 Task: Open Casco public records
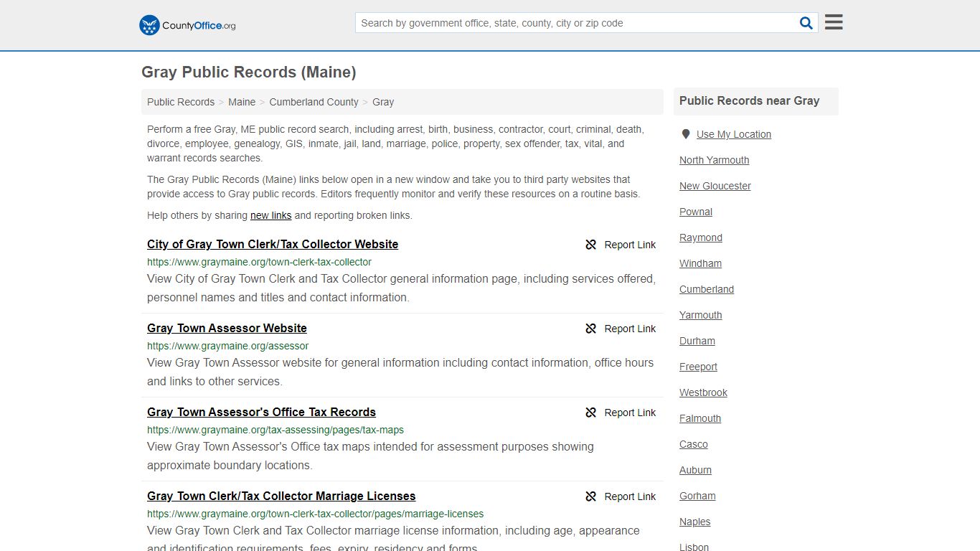click(x=694, y=444)
